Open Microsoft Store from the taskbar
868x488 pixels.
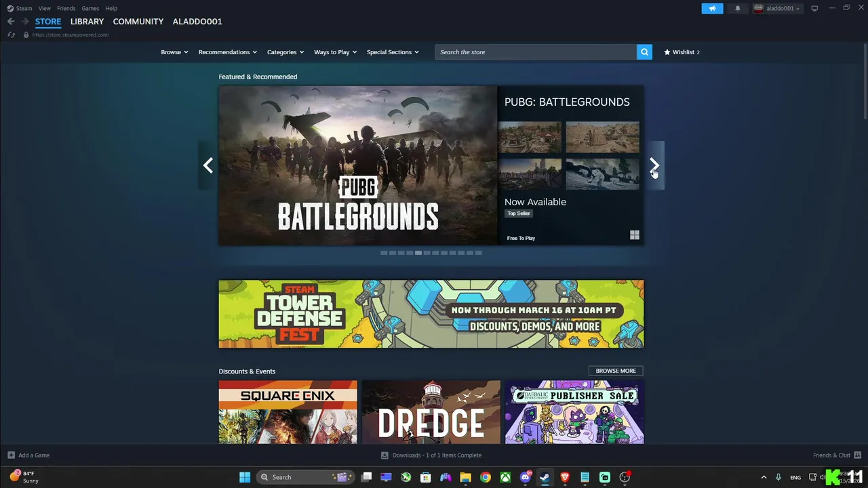point(426,477)
